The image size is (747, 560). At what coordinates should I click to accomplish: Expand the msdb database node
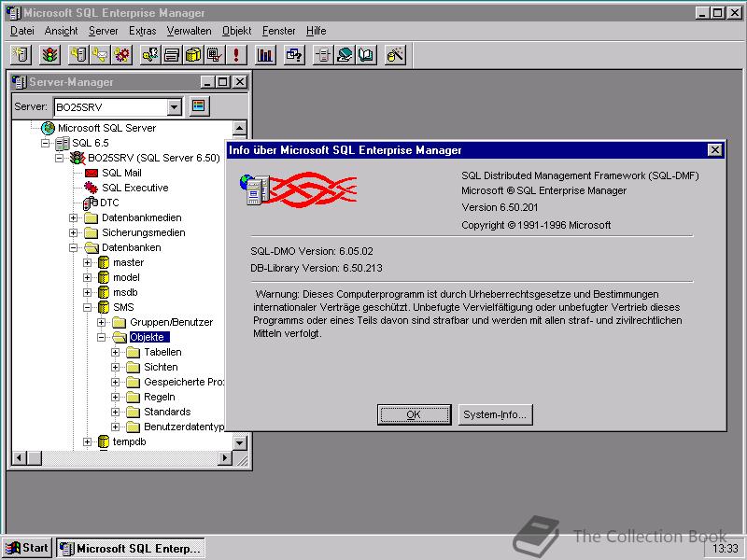(x=87, y=292)
